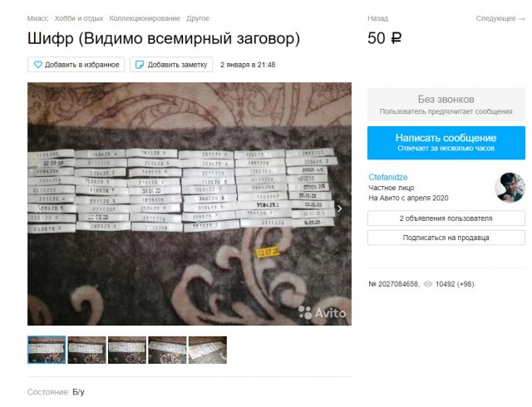Show next photo with right arrow
Screen dimensions: 532x407
tap(339, 208)
